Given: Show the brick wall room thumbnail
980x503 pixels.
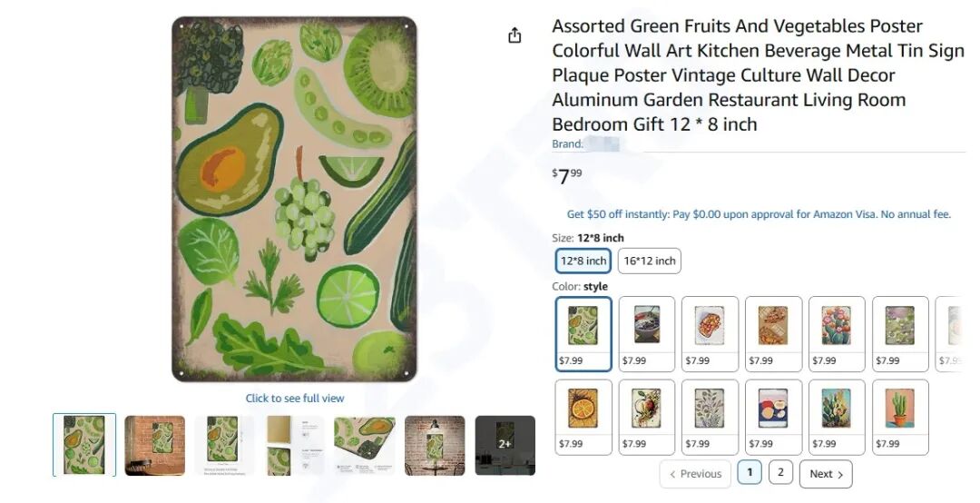Looking at the screenshot, I should (x=154, y=445).
